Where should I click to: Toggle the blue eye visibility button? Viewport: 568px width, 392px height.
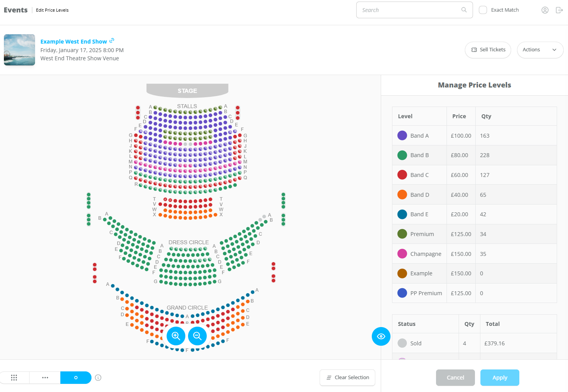click(381, 336)
